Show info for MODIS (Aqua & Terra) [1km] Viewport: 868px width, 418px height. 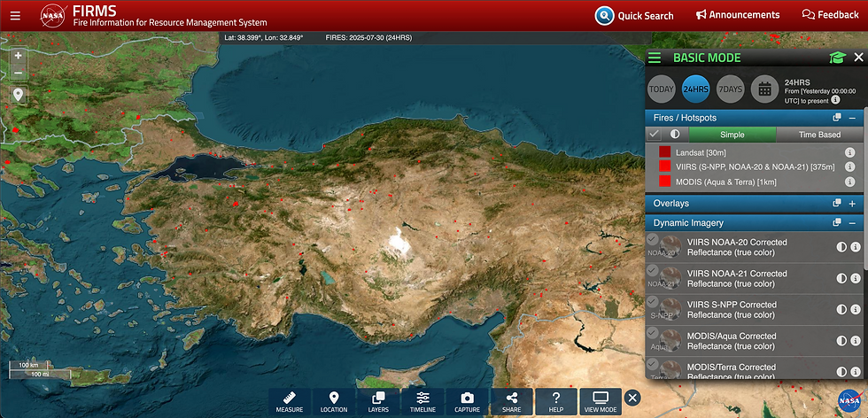click(849, 182)
